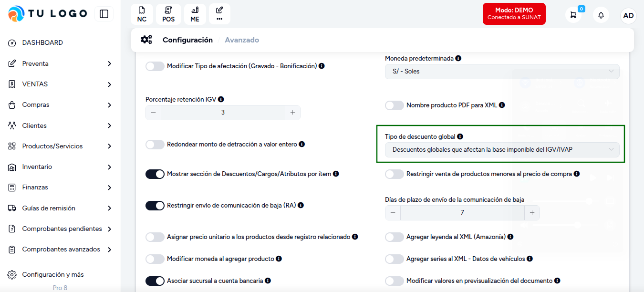Screen dimensions: 644x292
Task: Open the shopping cart icon
Action: point(573,15)
